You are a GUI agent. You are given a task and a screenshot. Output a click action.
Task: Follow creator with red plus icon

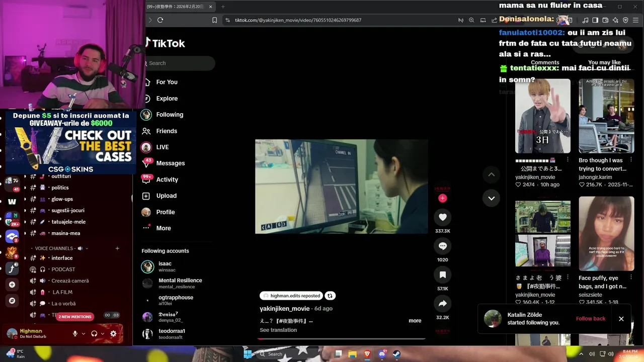pos(443,198)
